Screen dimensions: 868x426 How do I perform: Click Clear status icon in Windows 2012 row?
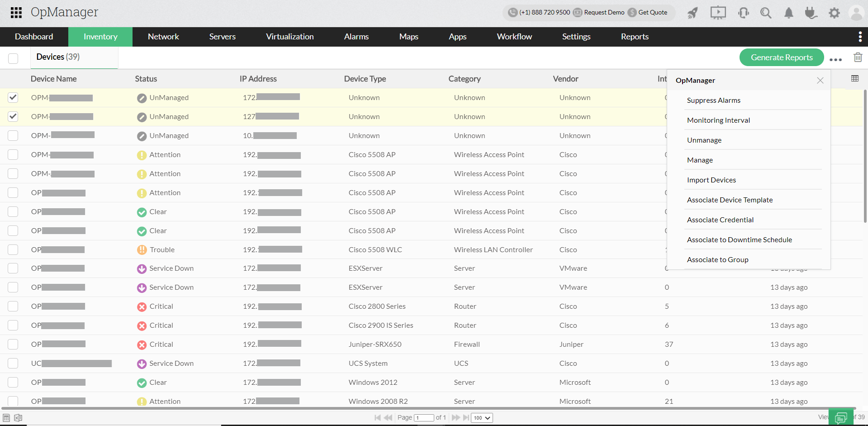coord(142,383)
